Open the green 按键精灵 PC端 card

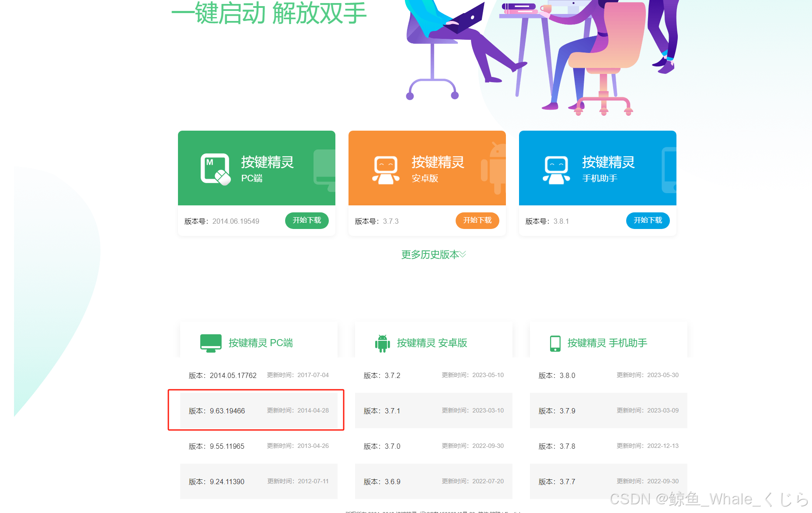tap(257, 168)
